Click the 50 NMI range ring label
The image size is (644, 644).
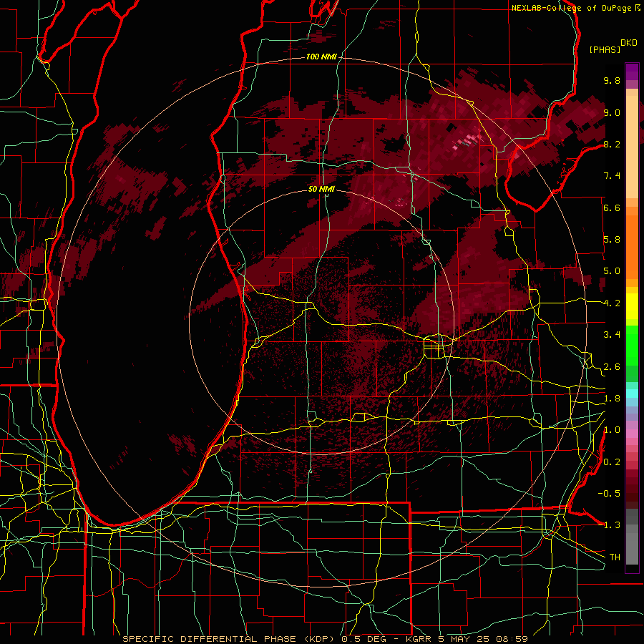(x=321, y=189)
